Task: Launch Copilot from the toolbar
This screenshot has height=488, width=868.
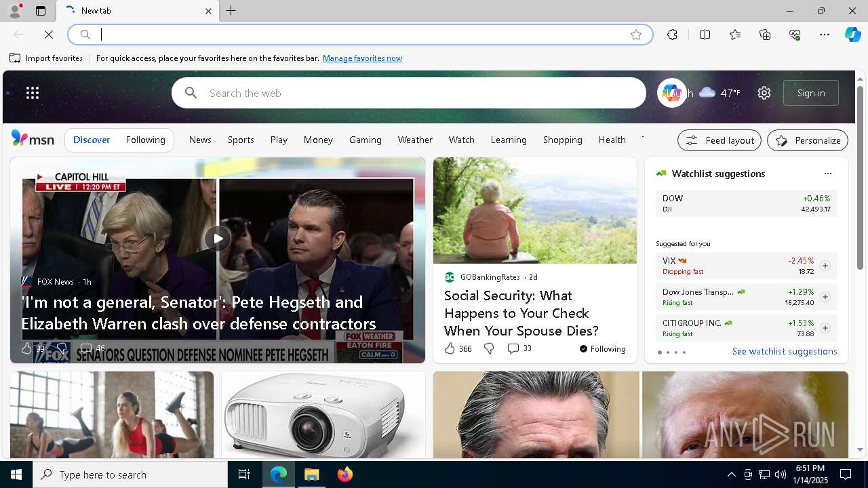Action: 852,35
